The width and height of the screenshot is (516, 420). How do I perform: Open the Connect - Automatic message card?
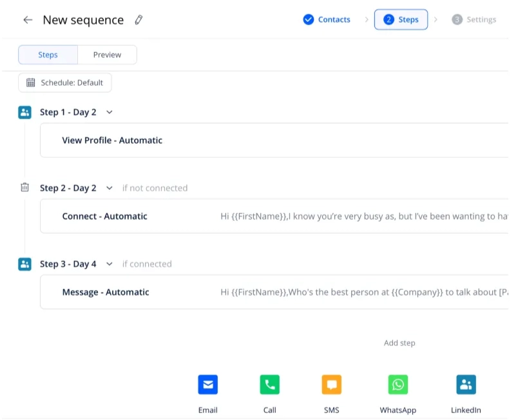pyautogui.click(x=274, y=216)
